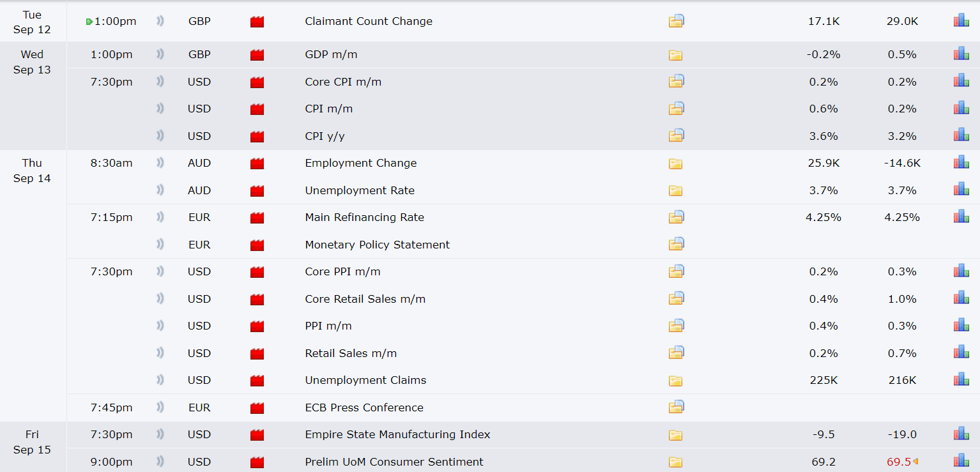Image resolution: width=980 pixels, height=472 pixels.
Task: Click red revised value 69.5
Action: point(899,462)
